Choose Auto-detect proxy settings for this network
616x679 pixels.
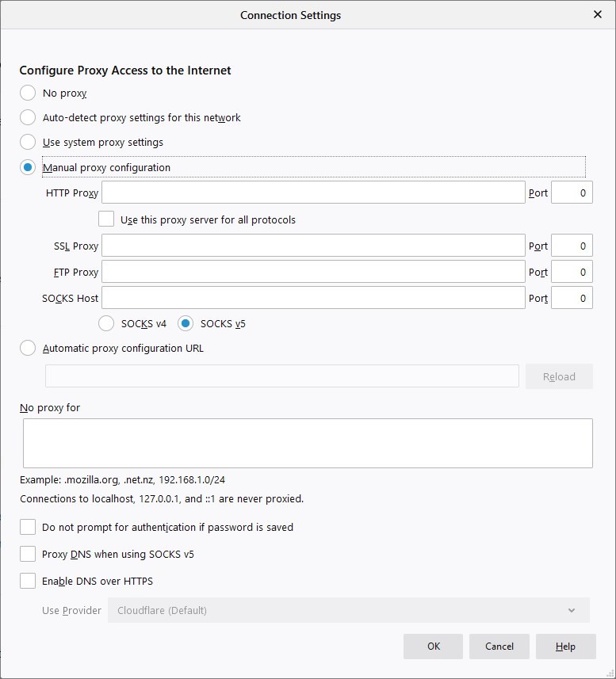pos(28,117)
